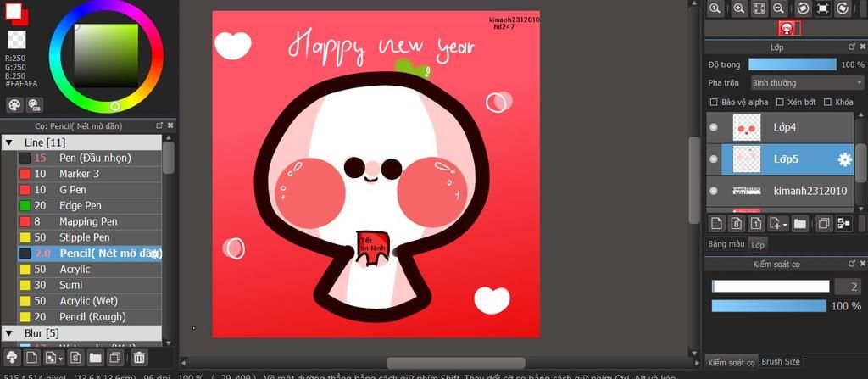Download cloud brushes via cloud icon
Screen dimensions: 868x379
pyautogui.click(x=12, y=358)
